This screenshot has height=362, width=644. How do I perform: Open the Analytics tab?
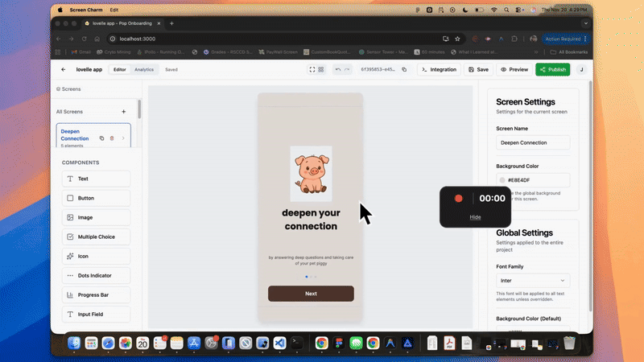click(x=144, y=69)
